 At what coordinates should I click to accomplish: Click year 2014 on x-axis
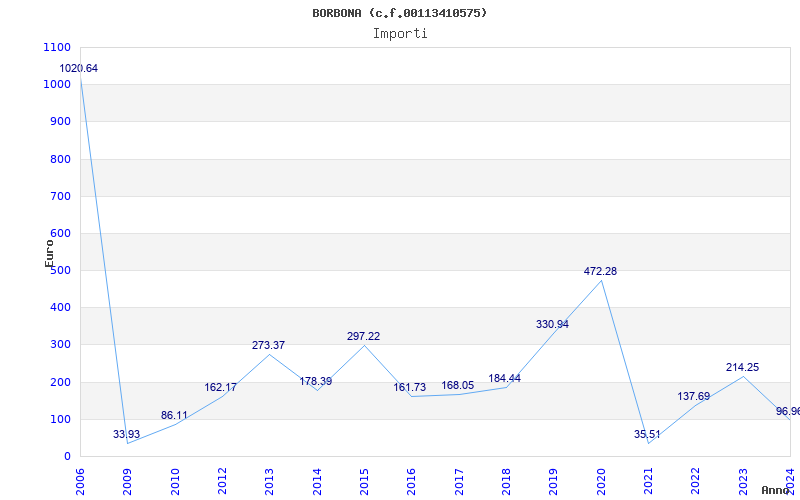click(x=317, y=482)
